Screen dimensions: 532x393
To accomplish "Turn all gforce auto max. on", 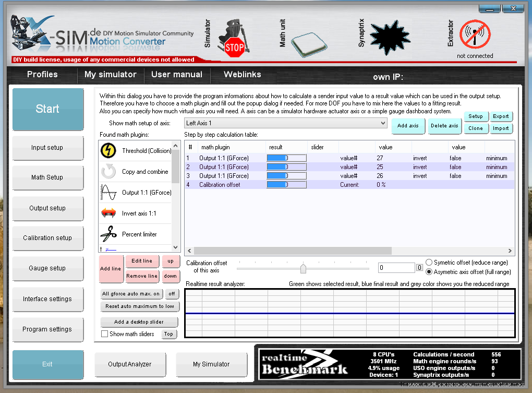I will [131, 294].
